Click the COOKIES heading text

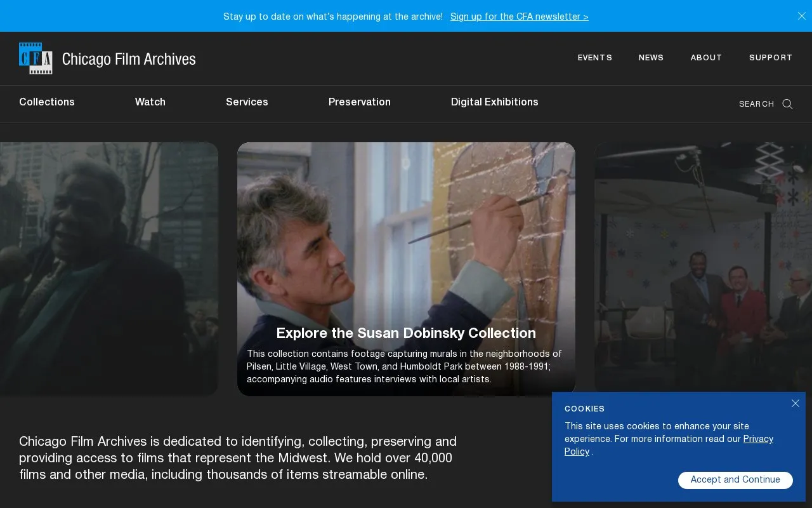coord(584,409)
